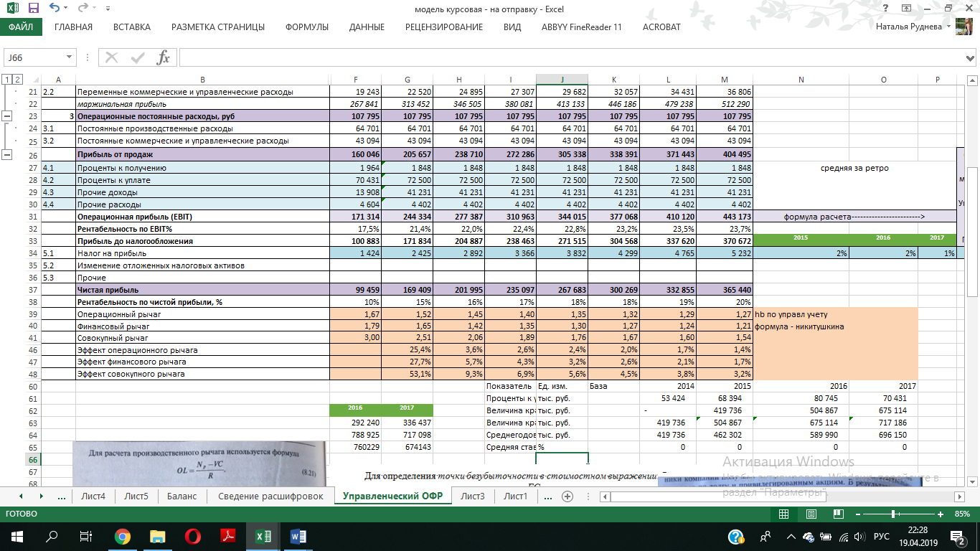980x551 pixels.
Task: Add a new sheet with plus icon
Action: (x=567, y=496)
